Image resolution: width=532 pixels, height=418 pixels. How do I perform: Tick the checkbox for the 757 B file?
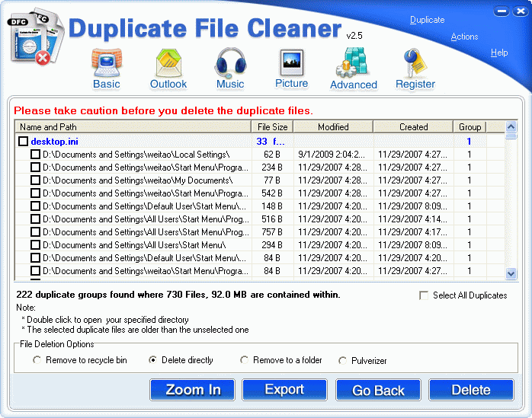35,232
